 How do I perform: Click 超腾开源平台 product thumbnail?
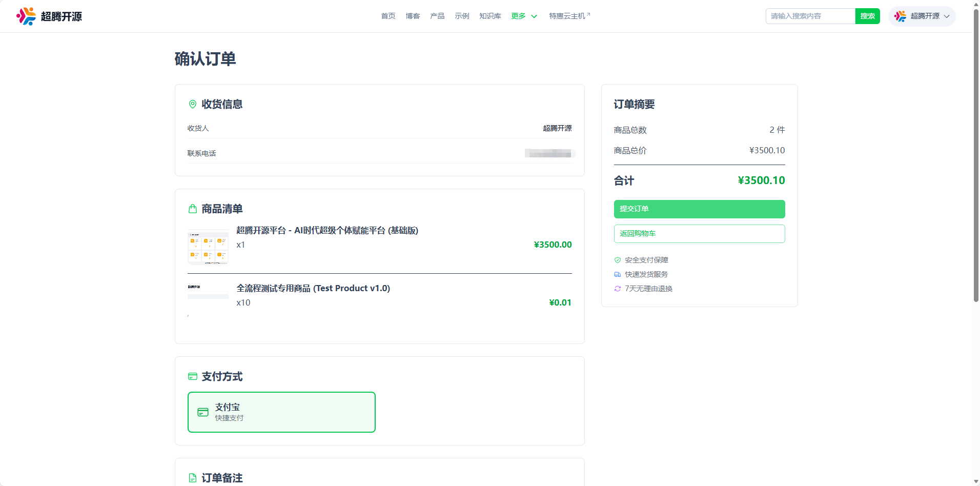tap(208, 247)
